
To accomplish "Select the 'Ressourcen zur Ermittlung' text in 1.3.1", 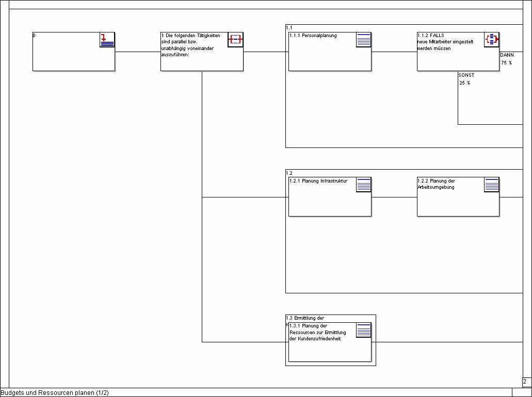I will click(318, 333).
